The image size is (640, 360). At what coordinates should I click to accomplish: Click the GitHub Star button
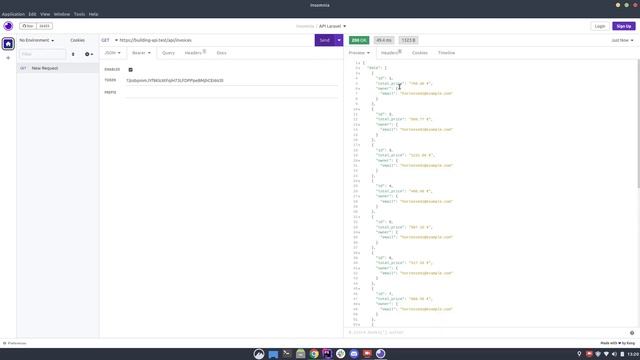coord(28,26)
